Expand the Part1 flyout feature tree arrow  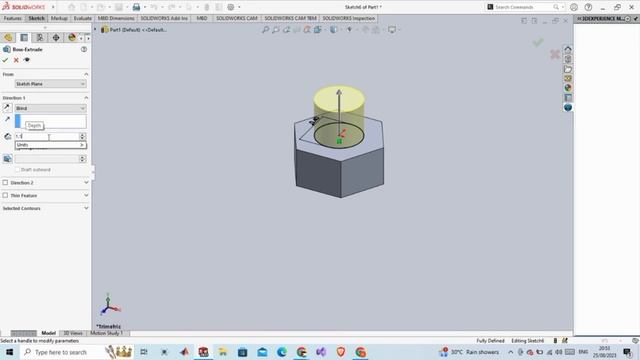[x=96, y=29]
